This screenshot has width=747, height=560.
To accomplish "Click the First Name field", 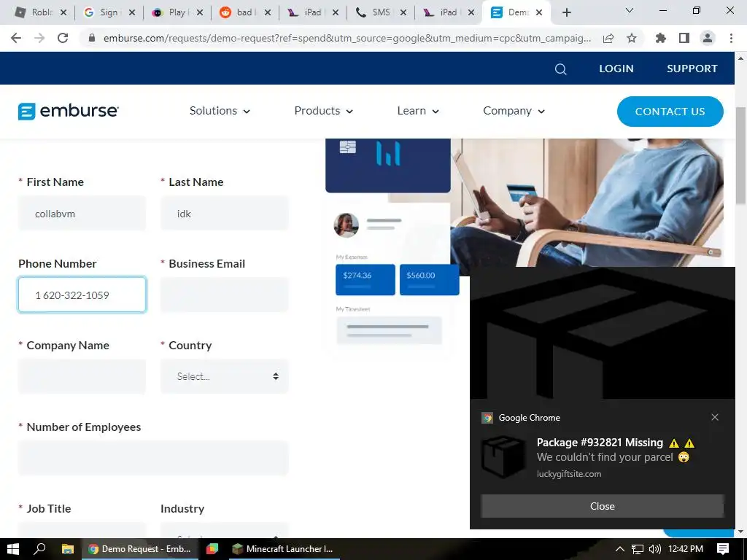I will point(82,214).
